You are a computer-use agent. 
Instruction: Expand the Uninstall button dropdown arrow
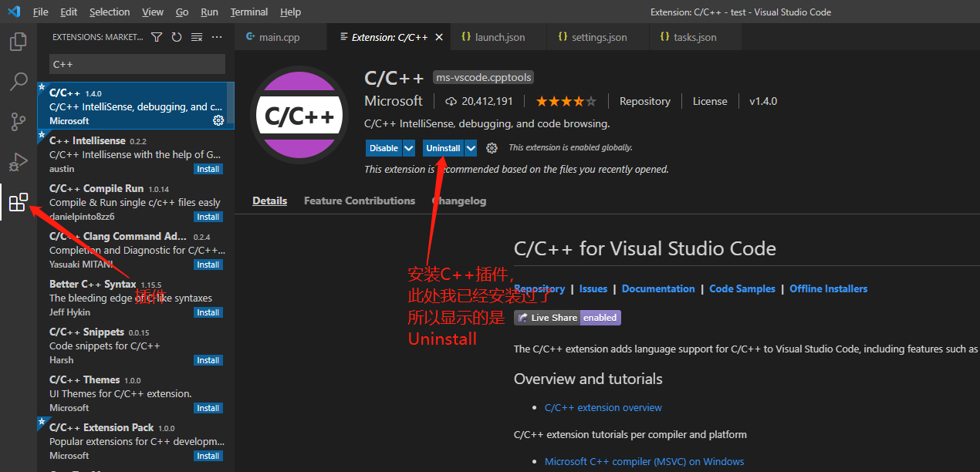pyautogui.click(x=471, y=148)
